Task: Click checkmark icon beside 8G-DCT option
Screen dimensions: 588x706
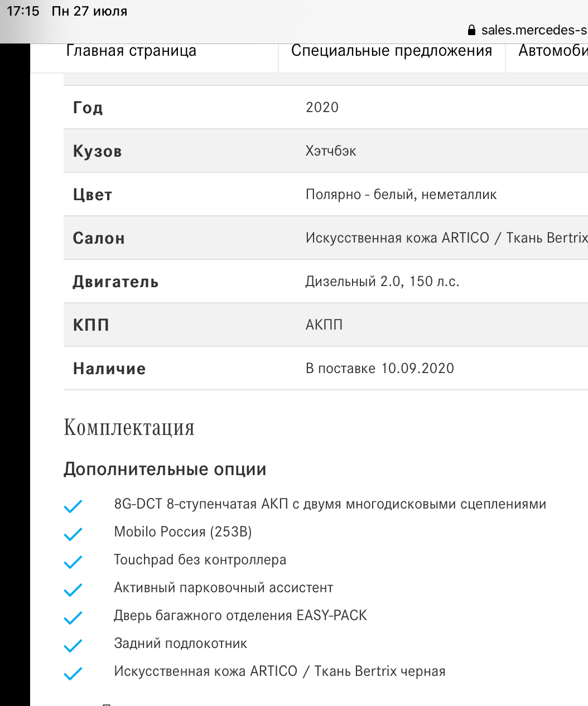Action: coord(73,506)
